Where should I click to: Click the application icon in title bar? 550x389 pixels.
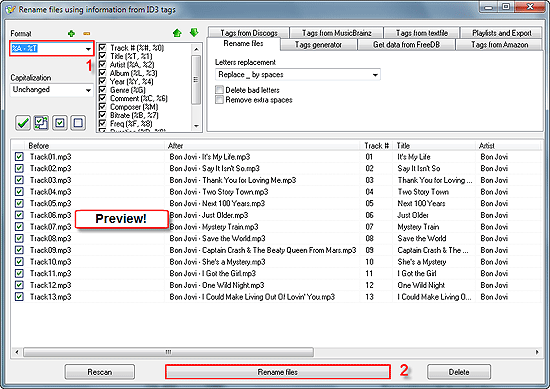(x=11, y=9)
